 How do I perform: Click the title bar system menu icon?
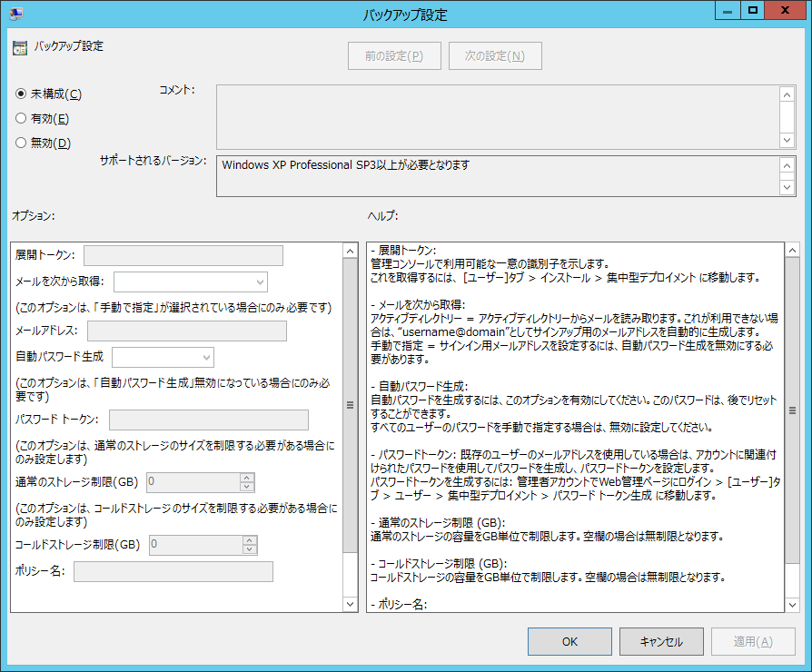(15, 14)
